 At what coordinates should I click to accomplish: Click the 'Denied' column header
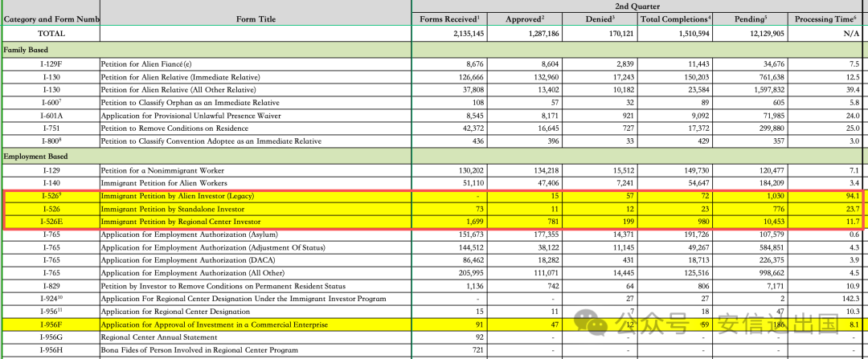[600, 19]
